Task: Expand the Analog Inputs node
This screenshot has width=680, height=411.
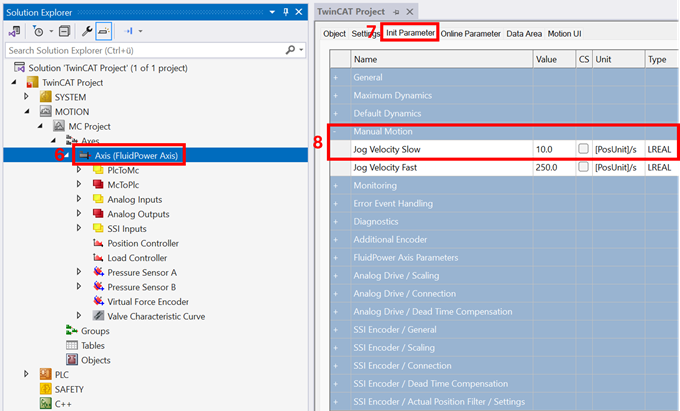Action: [79, 199]
